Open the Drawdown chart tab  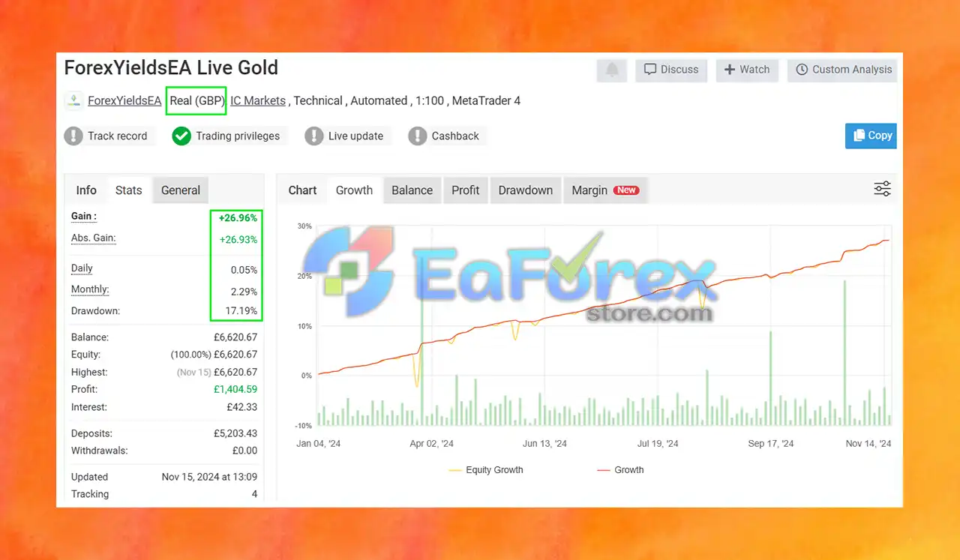click(526, 190)
